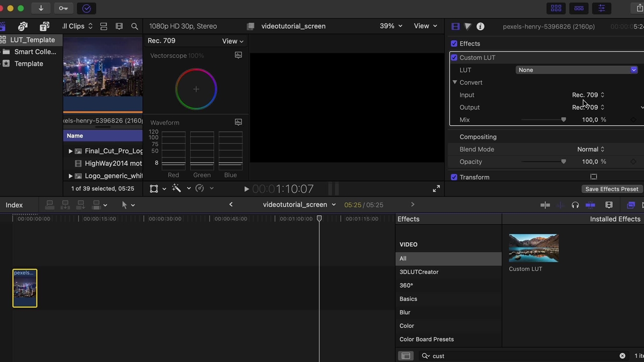The width and height of the screenshot is (644, 362).
Task: Select the Custom LUT effect thumbnail
Action: coord(533,248)
